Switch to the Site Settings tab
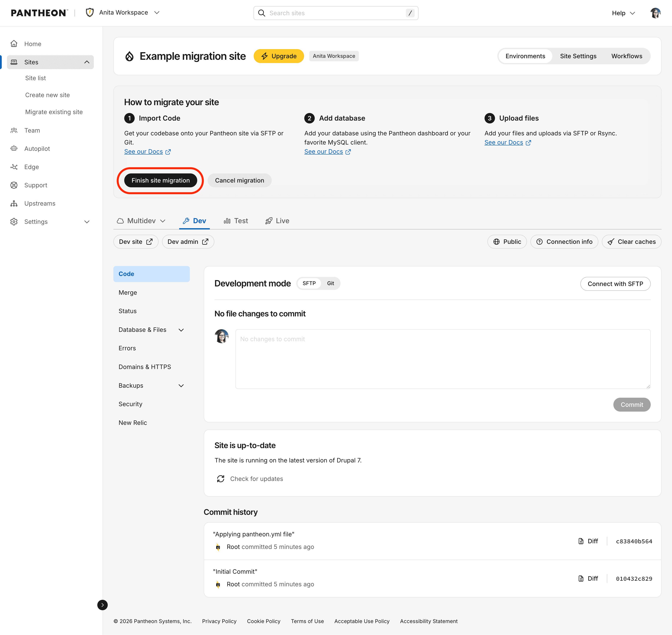The width and height of the screenshot is (672, 635). pos(578,56)
